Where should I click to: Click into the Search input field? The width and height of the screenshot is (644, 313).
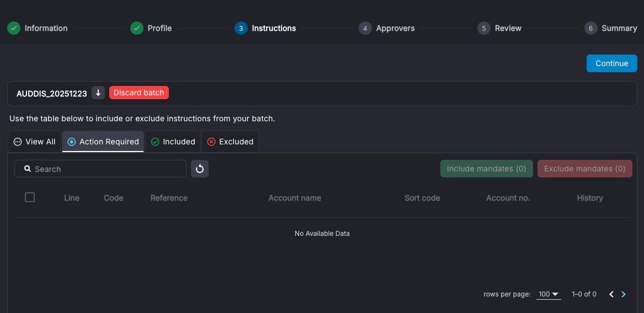(100, 169)
